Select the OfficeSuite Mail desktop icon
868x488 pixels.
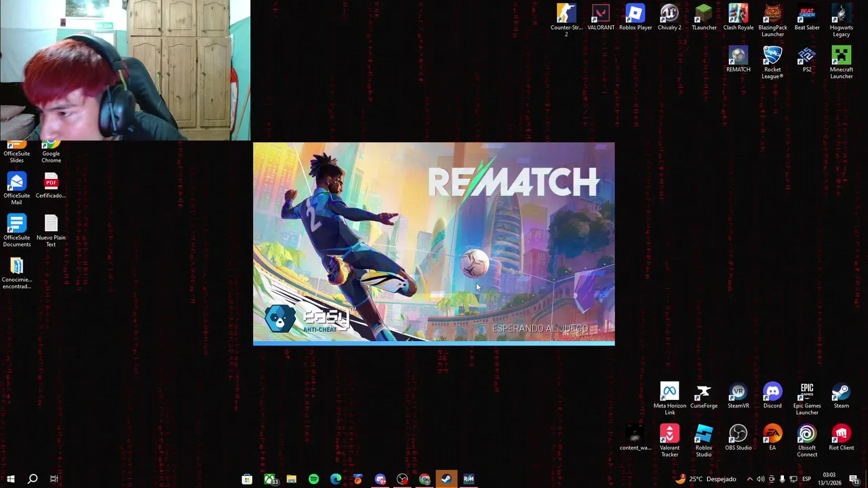(16, 188)
